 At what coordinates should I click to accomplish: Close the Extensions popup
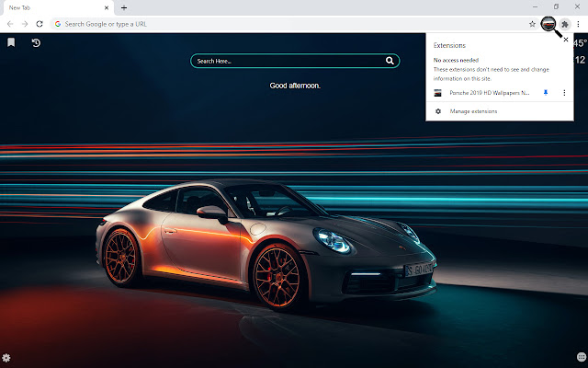[566, 40]
